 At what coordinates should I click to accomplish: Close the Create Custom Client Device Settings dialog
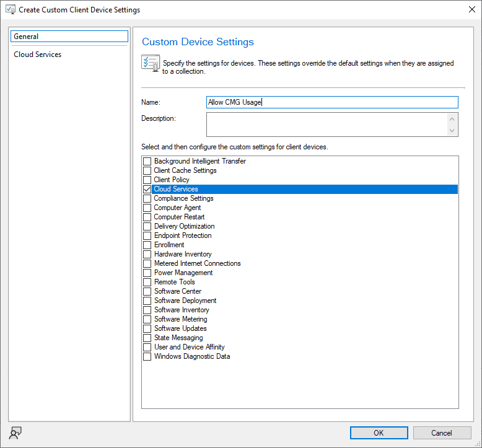tap(467, 10)
